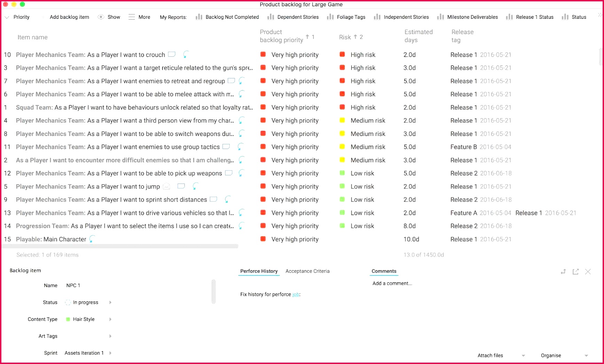
Task: Select the Perforce History tab
Action: coord(259,271)
